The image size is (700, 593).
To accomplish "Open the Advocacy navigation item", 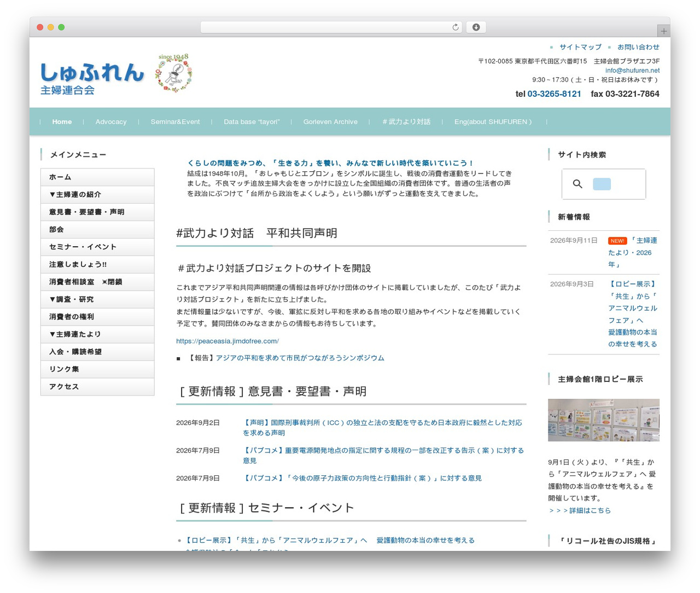I will click(x=111, y=121).
